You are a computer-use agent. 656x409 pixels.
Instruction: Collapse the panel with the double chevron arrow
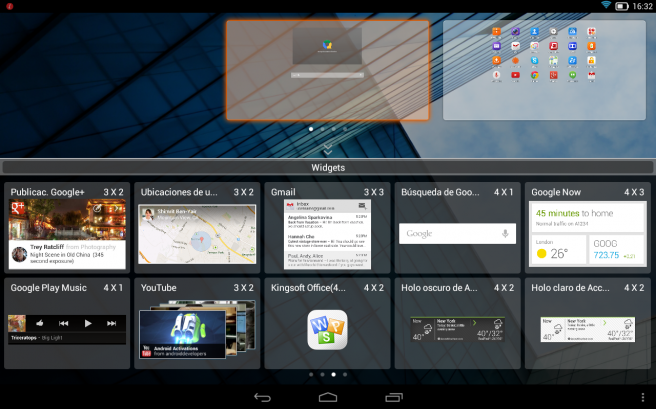coord(328,149)
